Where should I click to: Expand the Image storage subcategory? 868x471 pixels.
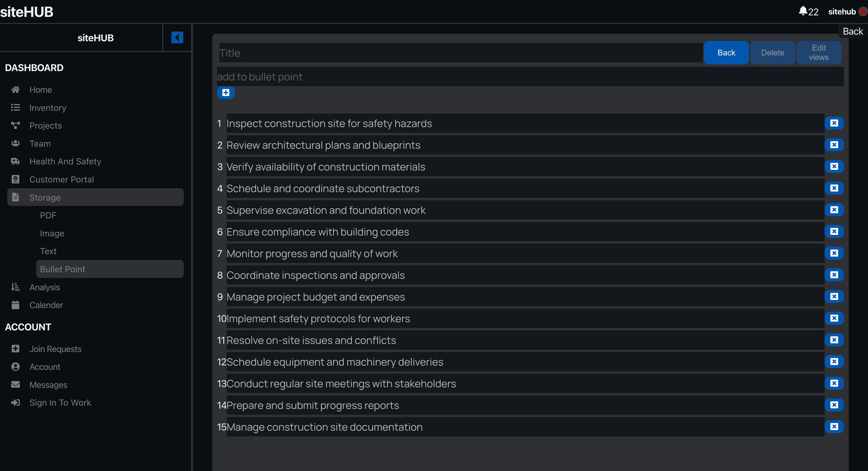pos(52,232)
